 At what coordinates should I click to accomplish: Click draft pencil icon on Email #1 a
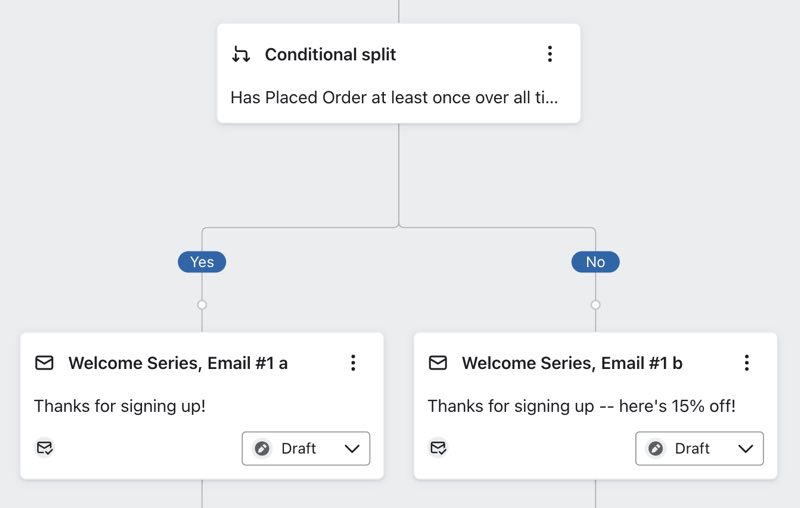[263, 449]
